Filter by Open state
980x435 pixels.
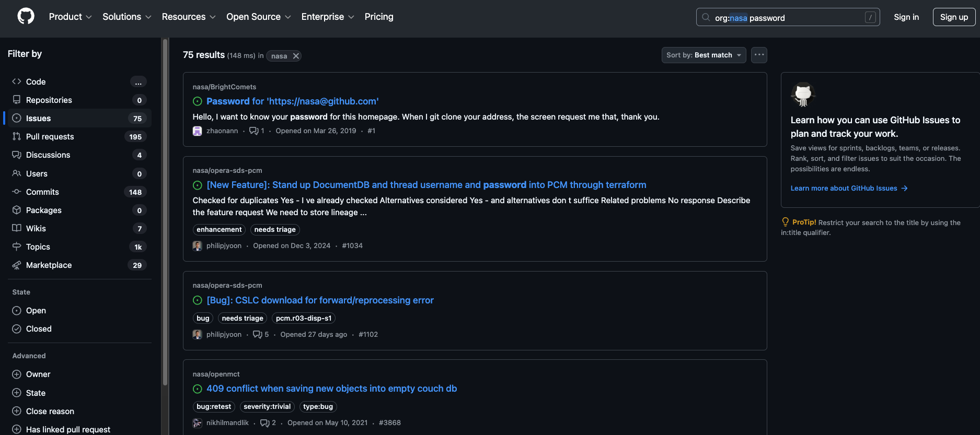(36, 311)
